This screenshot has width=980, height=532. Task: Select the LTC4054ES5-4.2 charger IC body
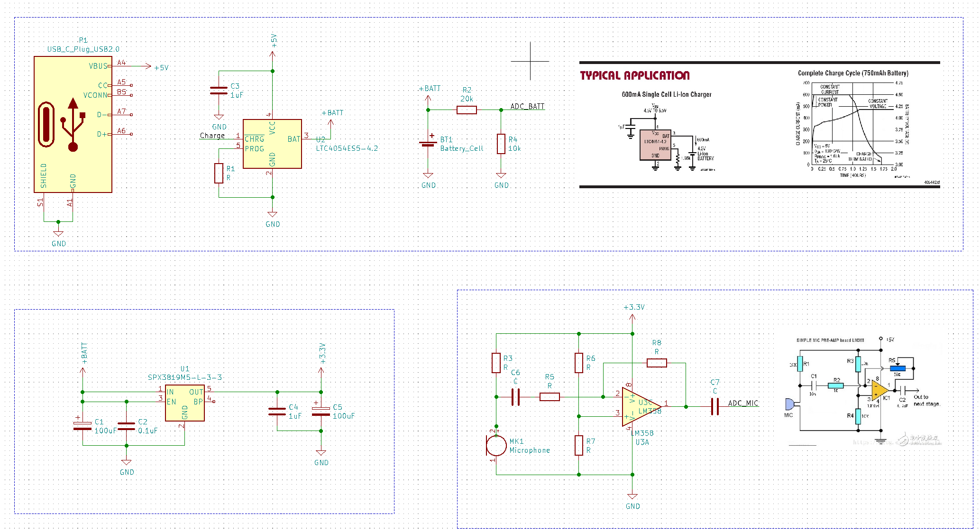[272, 144]
